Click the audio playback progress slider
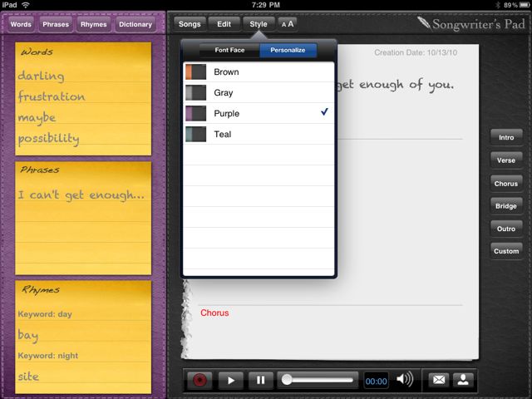Viewport: 532px width, 399px height. pos(318,380)
